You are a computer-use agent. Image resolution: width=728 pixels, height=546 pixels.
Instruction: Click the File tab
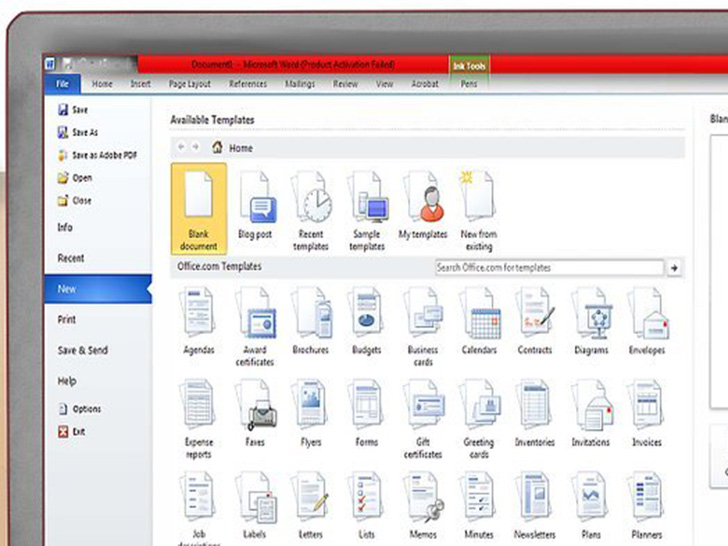(x=62, y=85)
